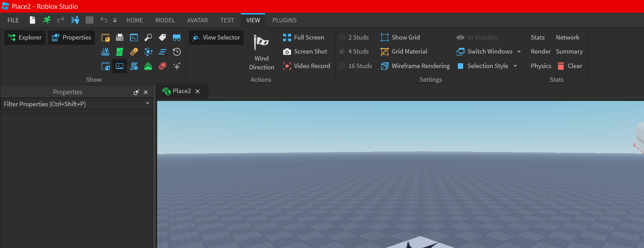Viewport: 644px width, 248px height.
Task: Switch to the TEST ribbon tab
Action: [227, 20]
